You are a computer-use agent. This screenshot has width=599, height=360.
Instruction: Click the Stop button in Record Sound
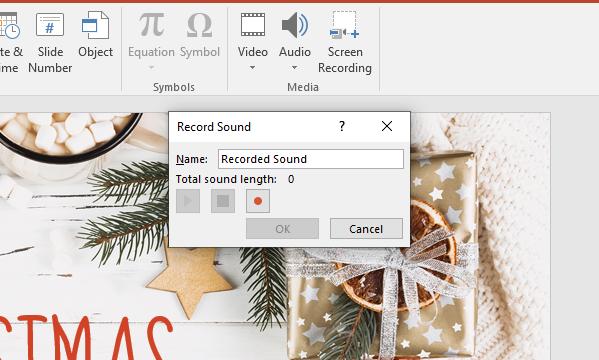coord(223,201)
